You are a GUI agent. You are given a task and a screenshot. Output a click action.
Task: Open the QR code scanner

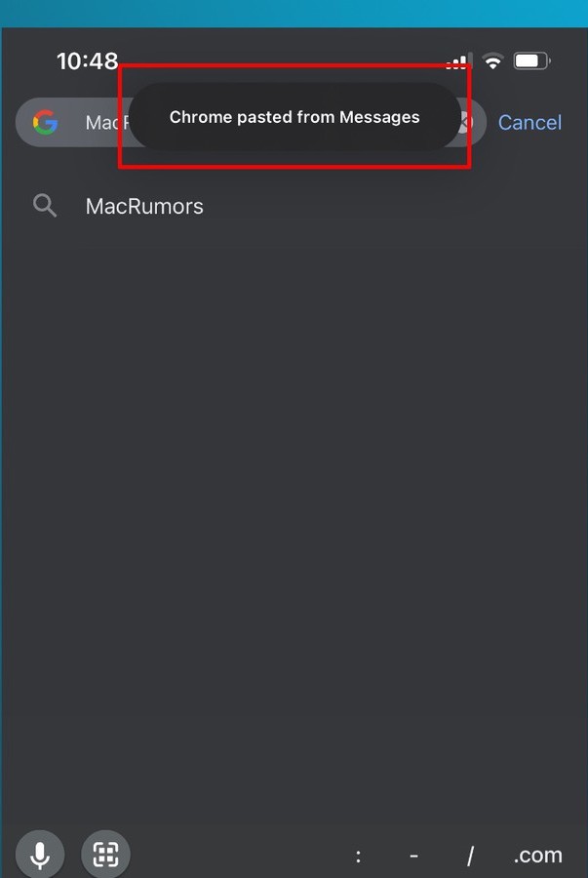coord(105,856)
